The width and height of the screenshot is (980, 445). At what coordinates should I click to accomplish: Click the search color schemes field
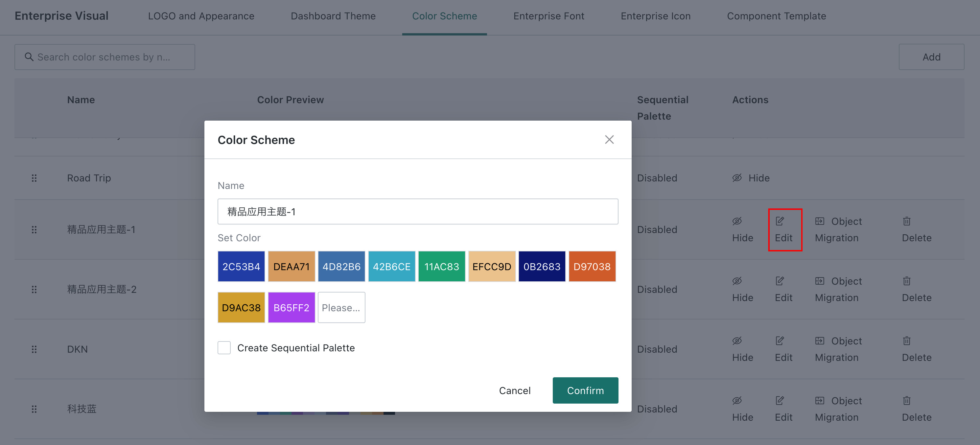[x=105, y=57]
